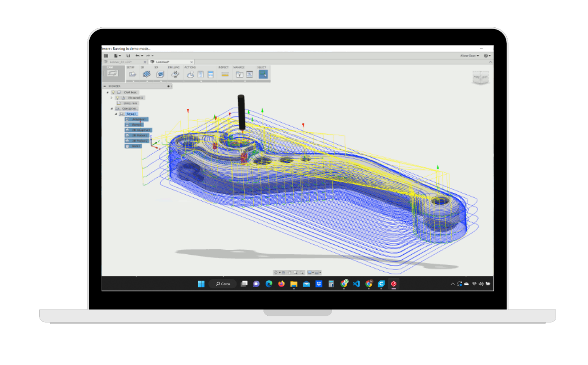
Task: Click the Cerca search box on taskbar
Action: pos(223,284)
